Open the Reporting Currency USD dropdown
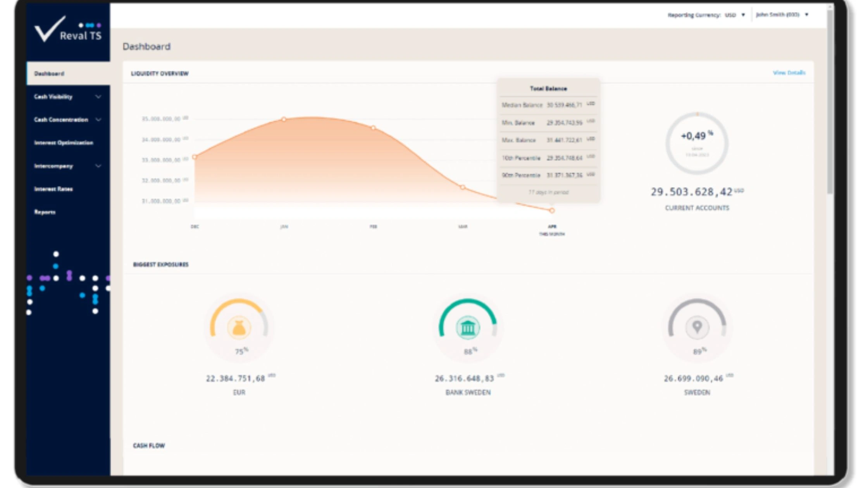 coord(743,15)
